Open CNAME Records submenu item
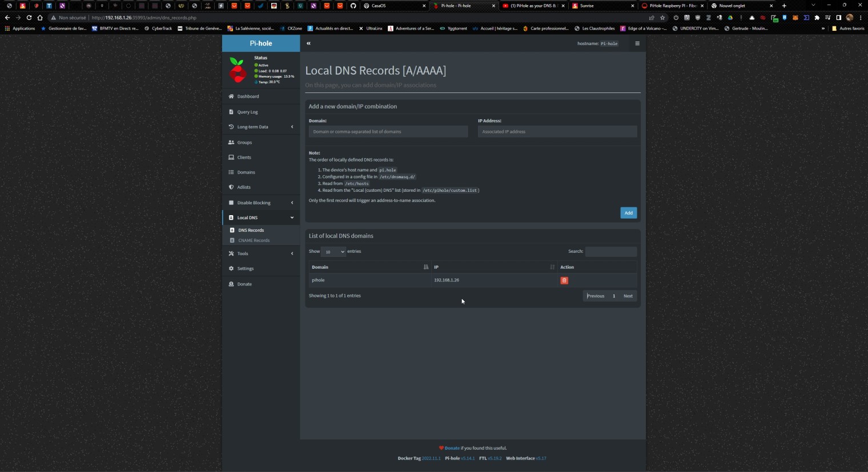This screenshot has width=868, height=472. [254, 240]
